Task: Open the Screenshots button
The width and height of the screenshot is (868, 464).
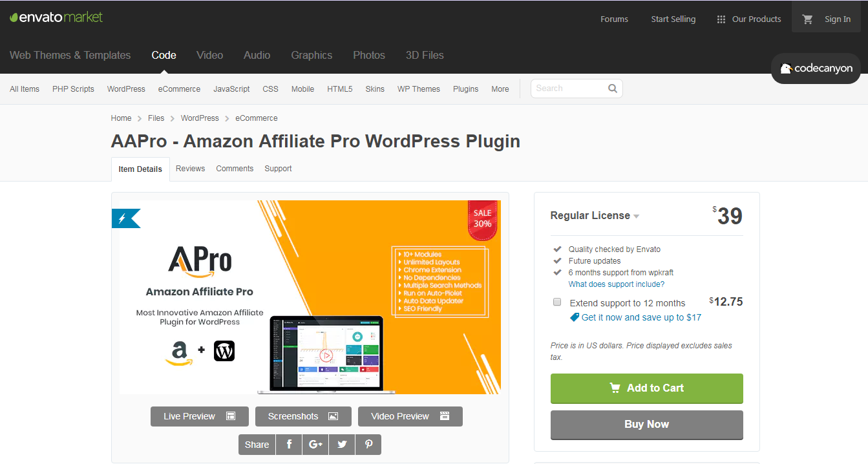Action: [303, 416]
